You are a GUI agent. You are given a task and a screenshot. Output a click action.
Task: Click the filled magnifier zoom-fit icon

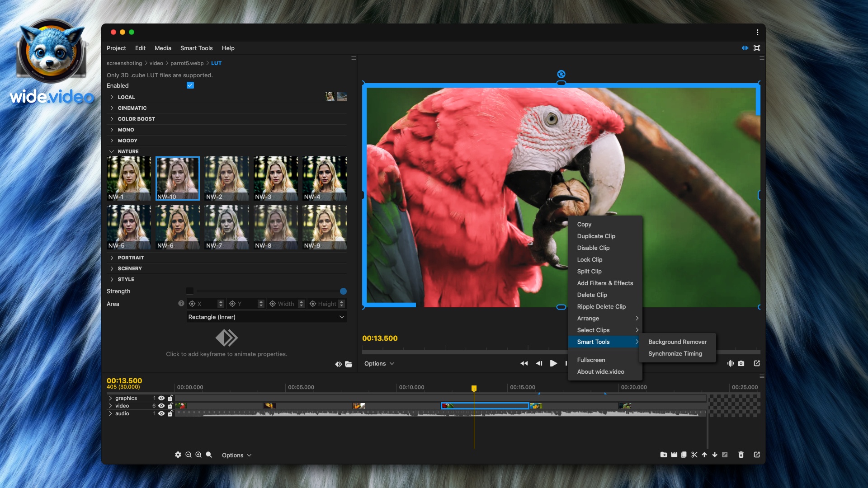(x=209, y=455)
